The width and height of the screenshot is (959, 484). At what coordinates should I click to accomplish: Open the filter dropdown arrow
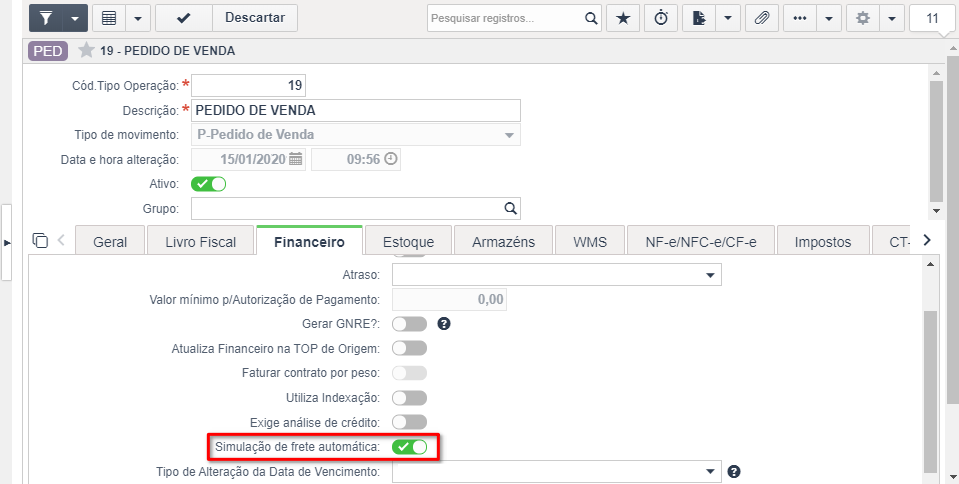coord(75,18)
